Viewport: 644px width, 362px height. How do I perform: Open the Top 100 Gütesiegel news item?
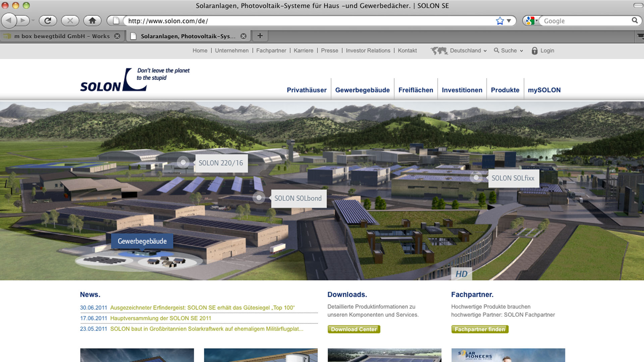point(202,308)
